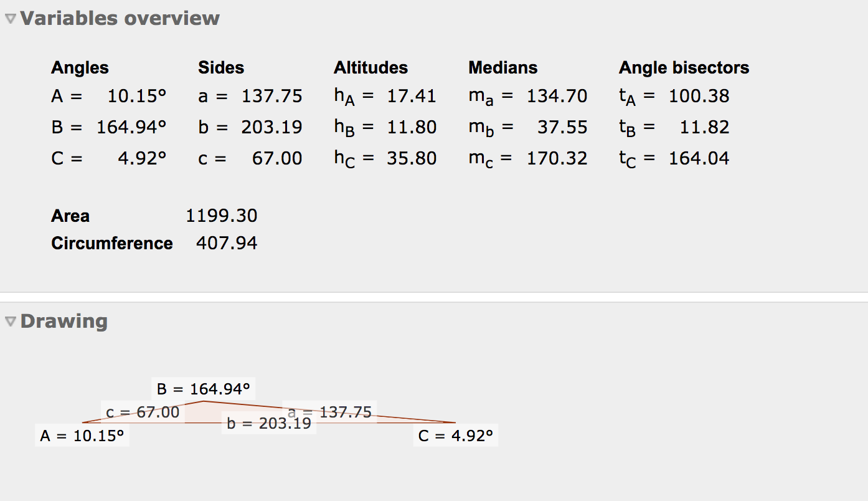
Task: Click the b = 203.19 side label
Action: [269, 424]
